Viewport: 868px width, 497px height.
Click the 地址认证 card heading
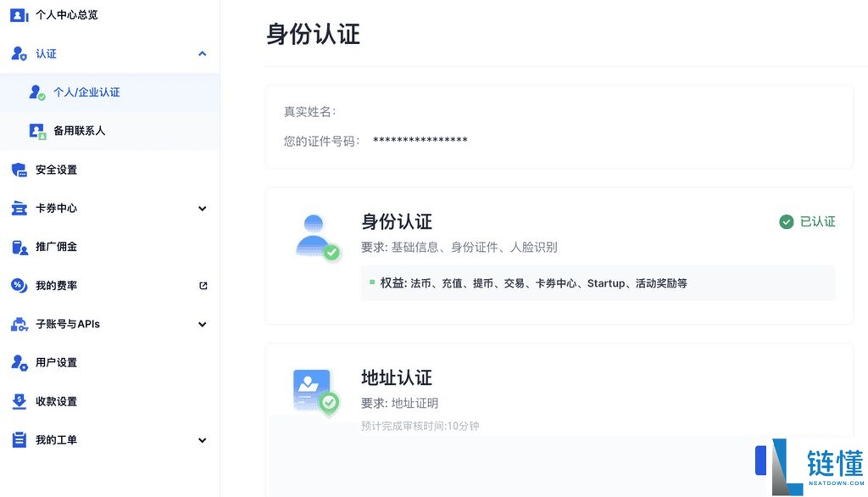point(397,378)
